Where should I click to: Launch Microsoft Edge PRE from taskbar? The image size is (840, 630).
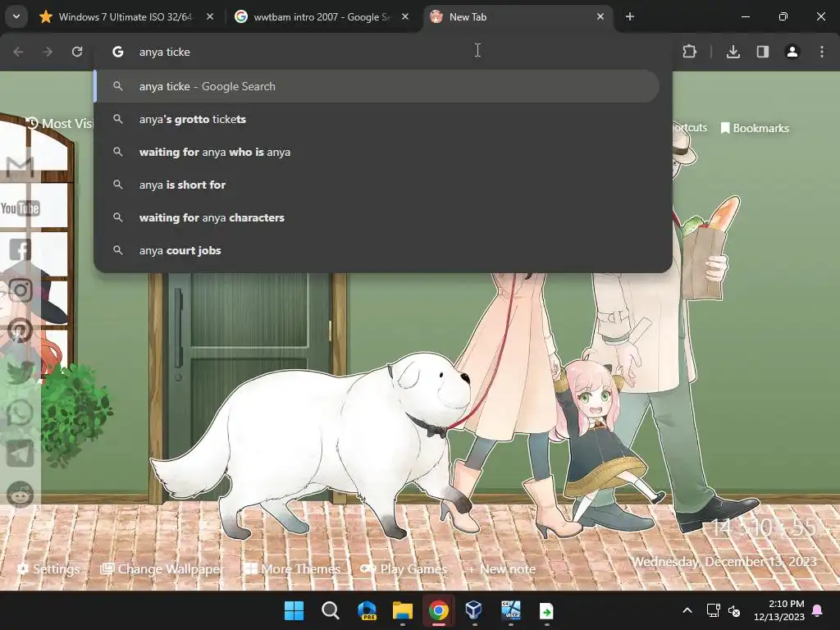point(367,610)
